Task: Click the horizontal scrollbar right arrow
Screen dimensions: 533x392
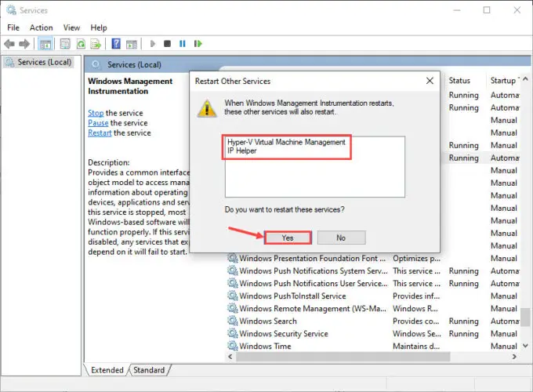Action: click(x=514, y=357)
